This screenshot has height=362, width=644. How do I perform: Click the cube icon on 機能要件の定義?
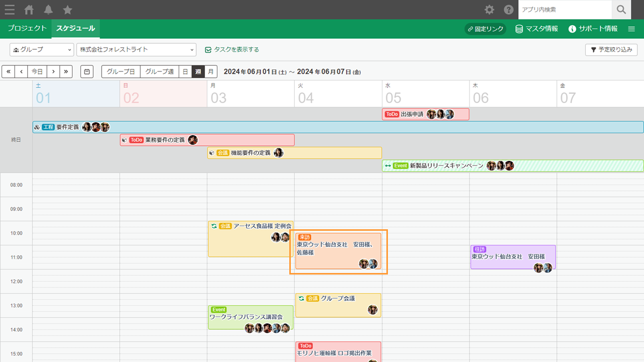coord(212,153)
